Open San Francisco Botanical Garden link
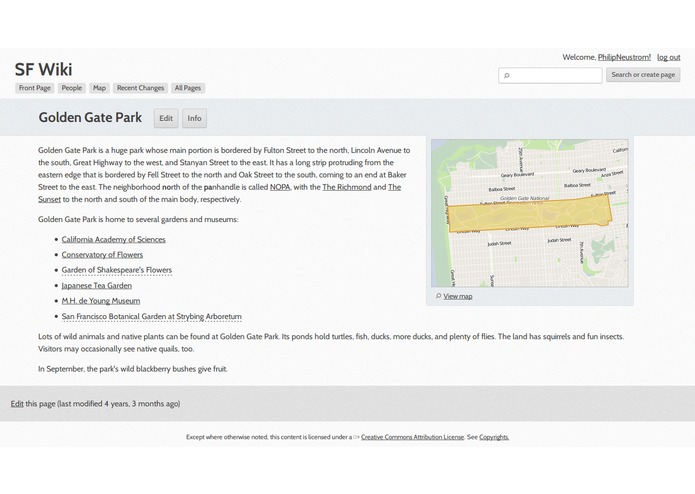695x494 pixels. pos(152,316)
